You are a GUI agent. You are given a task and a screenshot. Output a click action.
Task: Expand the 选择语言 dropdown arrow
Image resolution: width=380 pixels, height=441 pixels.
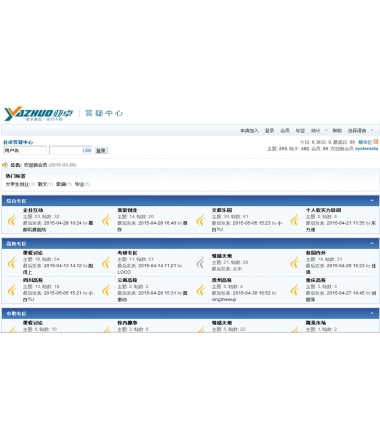[372, 130]
